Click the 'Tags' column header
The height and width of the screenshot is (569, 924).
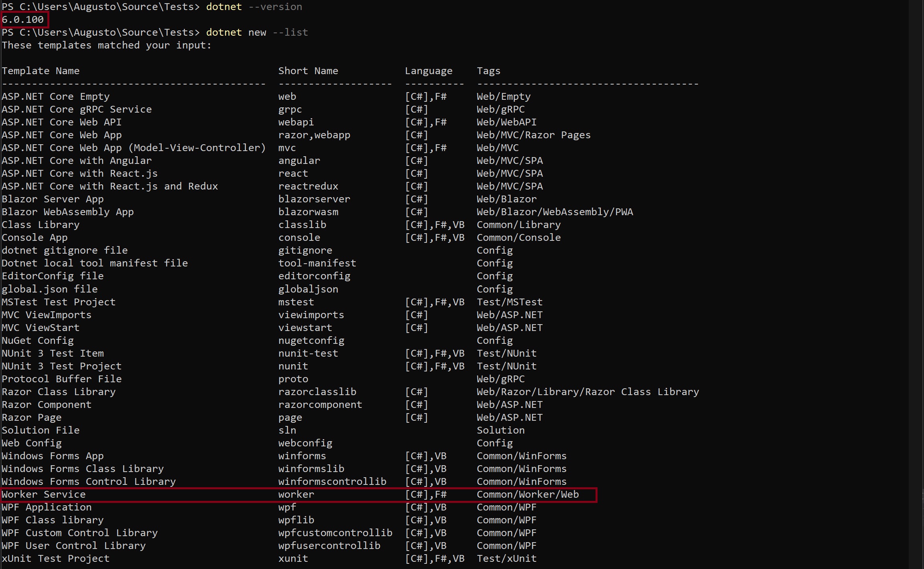pos(488,71)
